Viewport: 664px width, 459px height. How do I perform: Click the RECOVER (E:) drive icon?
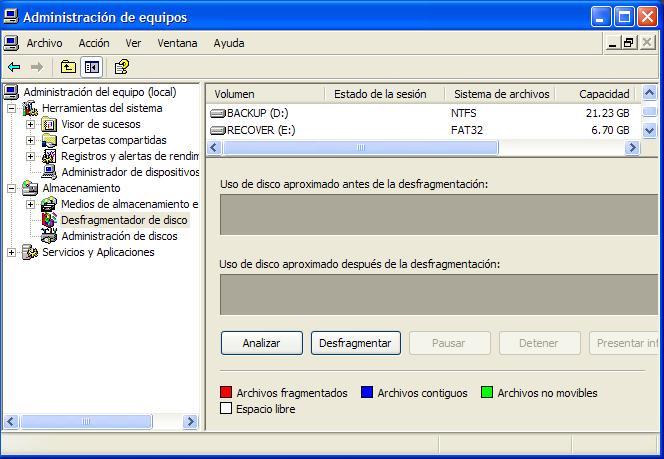pos(218,130)
